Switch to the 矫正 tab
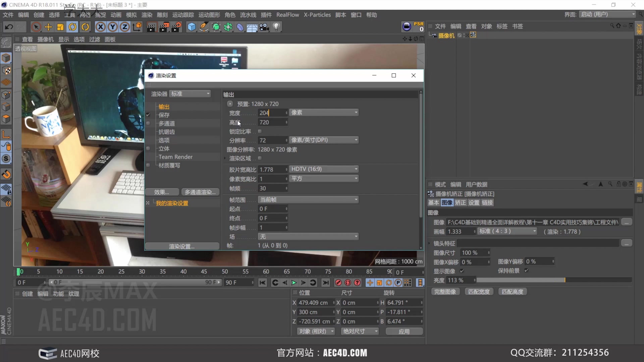Viewport: 644px width, 362px height. click(x=461, y=202)
